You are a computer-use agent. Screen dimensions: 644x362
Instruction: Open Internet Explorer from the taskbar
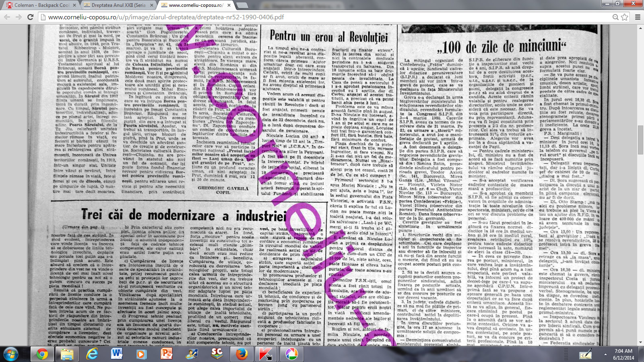[x=92, y=354]
